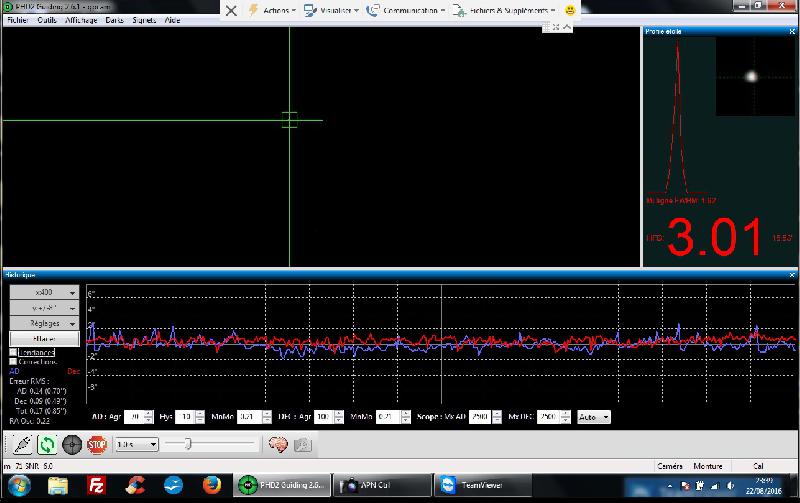Enable the Corrections checkbox
800x503 pixels.
tap(13, 362)
